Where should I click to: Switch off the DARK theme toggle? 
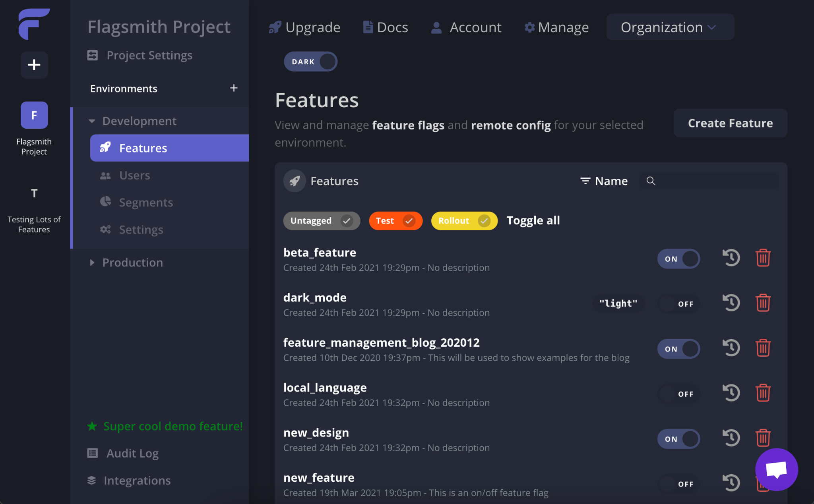310,62
